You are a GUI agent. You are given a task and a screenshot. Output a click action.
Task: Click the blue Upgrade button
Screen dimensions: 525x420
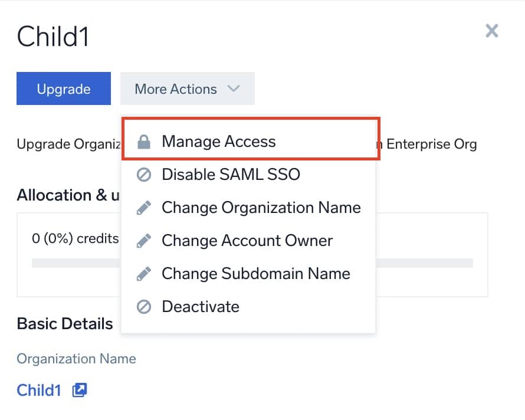63,88
